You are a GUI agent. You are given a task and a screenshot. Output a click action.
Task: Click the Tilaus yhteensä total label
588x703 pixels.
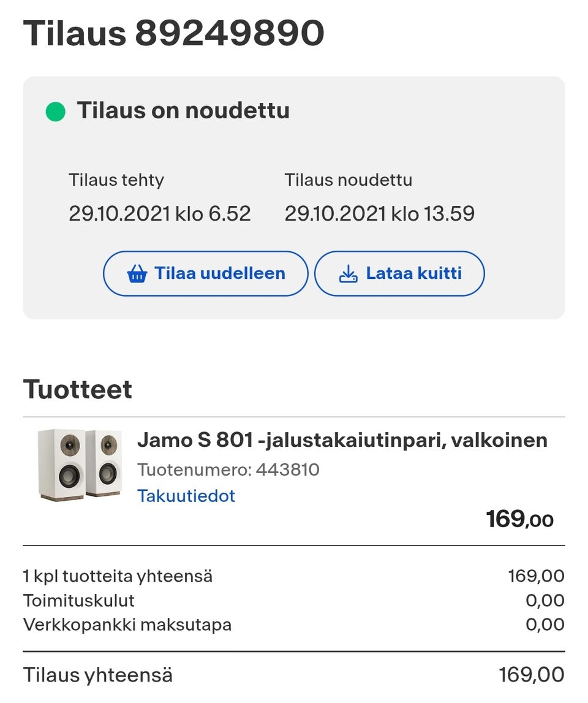click(x=98, y=675)
